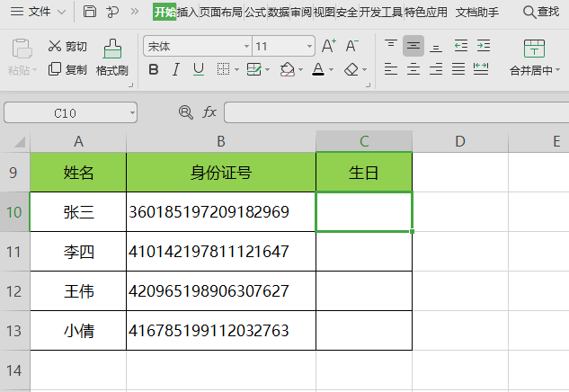
Task: Select cell B10 with 张三's ID number
Action: (x=220, y=212)
